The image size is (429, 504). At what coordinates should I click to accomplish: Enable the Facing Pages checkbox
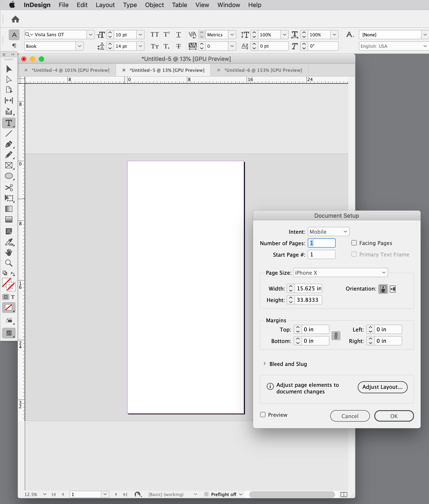(354, 243)
